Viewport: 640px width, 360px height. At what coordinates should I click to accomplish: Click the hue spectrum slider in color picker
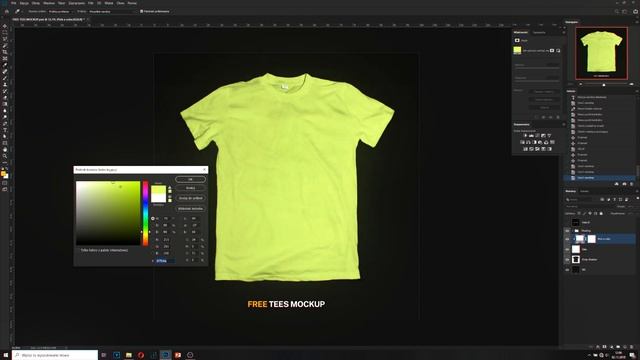point(145,213)
